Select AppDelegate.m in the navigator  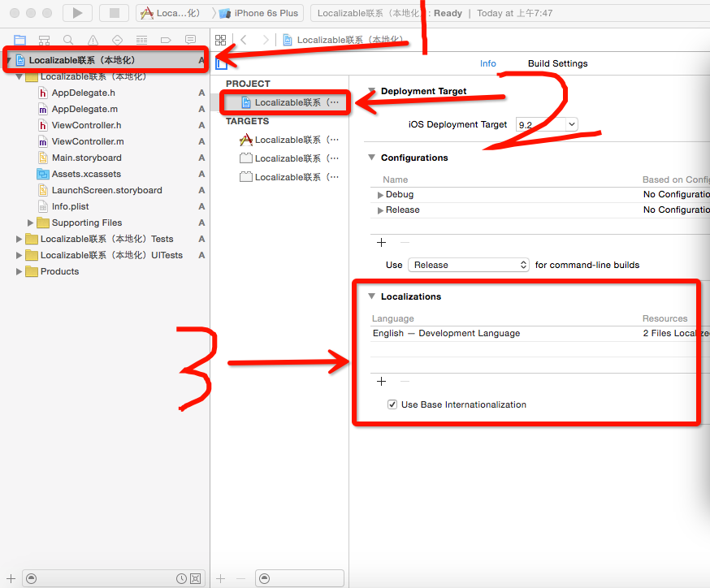point(84,109)
